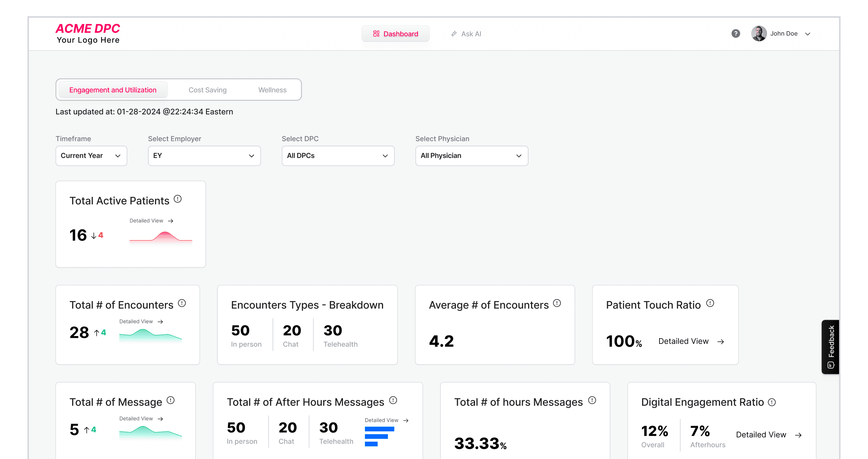Click info icon beside Digital Engagement Ratio
Screen dimensions: 868x459
[772, 402]
